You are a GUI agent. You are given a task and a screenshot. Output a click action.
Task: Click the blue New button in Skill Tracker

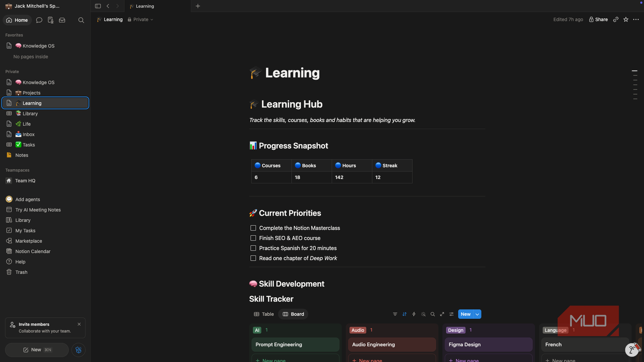[x=466, y=314]
